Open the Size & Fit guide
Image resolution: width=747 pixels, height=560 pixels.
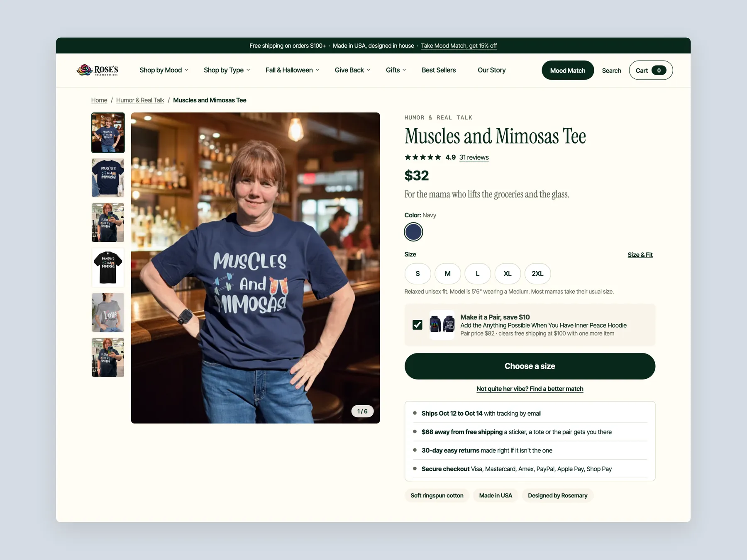click(640, 255)
